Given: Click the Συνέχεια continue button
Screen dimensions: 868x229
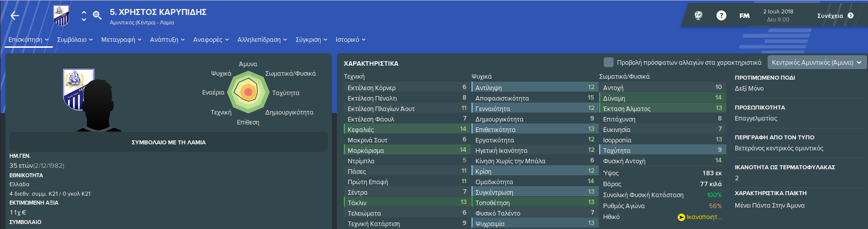Looking at the screenshot, I should click(835, 15).
